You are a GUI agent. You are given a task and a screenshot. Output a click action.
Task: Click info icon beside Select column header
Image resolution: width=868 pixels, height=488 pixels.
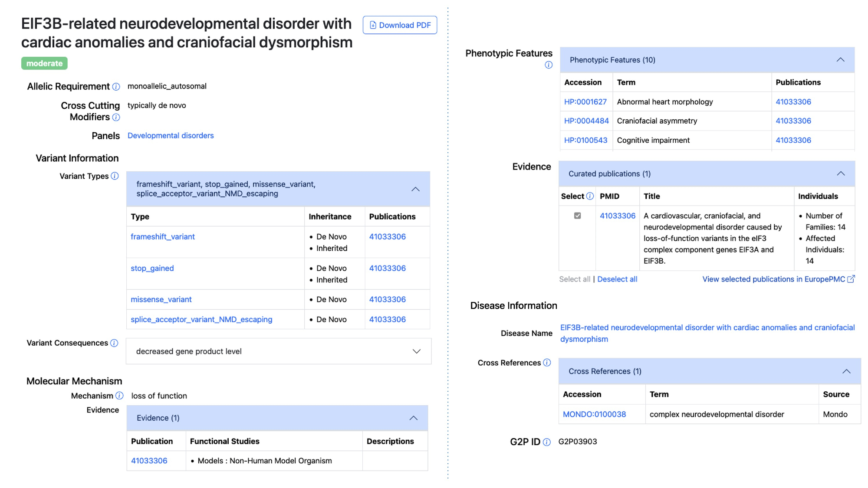point(590,197)
